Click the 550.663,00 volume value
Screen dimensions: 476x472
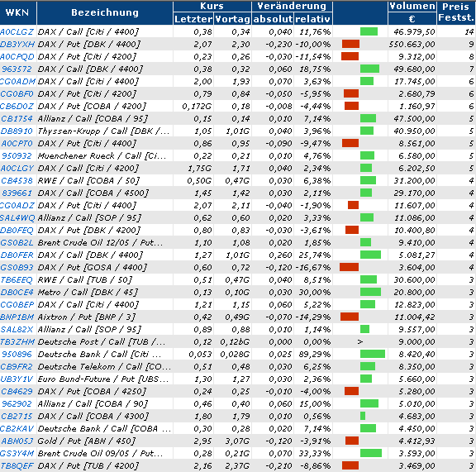412,44
